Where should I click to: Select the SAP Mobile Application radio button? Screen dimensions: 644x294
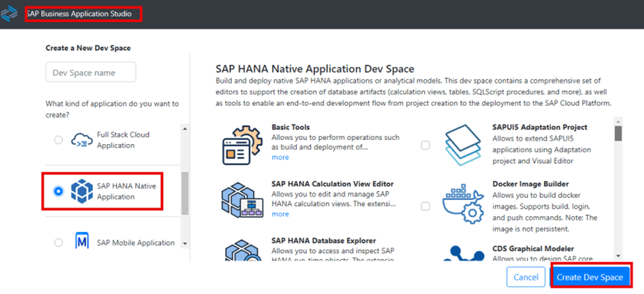point(59,242)
